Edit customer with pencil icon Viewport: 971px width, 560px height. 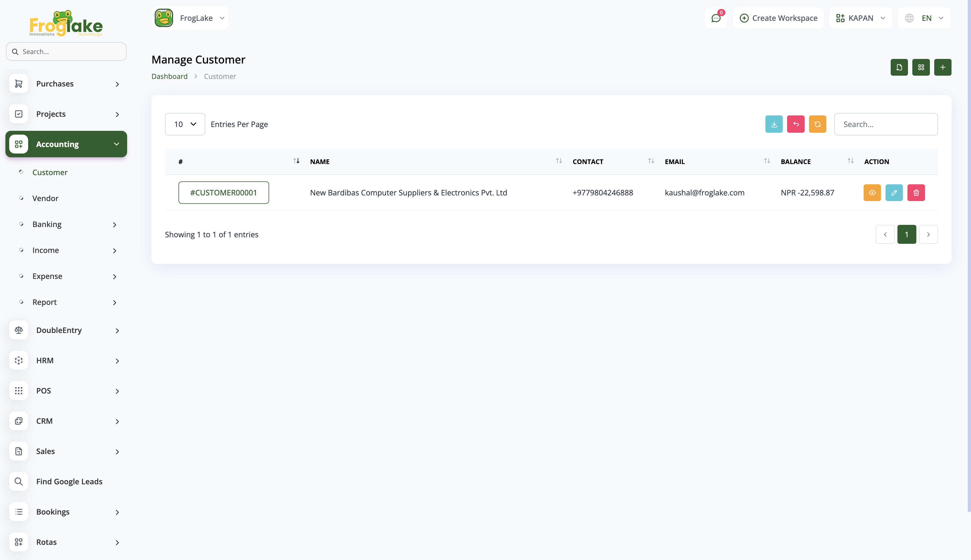coord(894,193)
